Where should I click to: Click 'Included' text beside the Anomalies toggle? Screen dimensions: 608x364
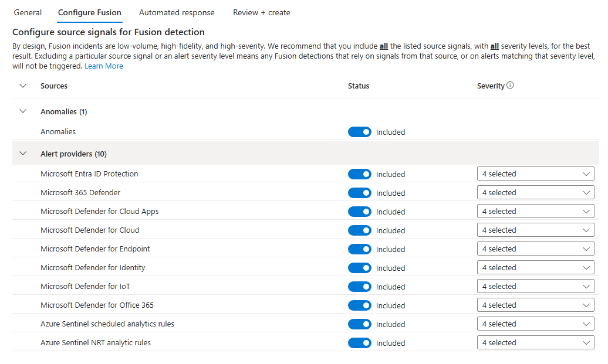pos(390,132)
